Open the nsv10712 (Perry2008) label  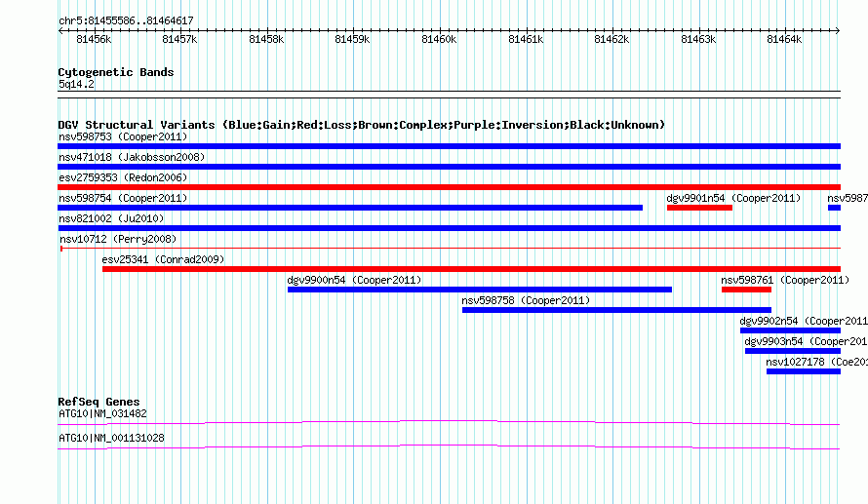point(118,239)
